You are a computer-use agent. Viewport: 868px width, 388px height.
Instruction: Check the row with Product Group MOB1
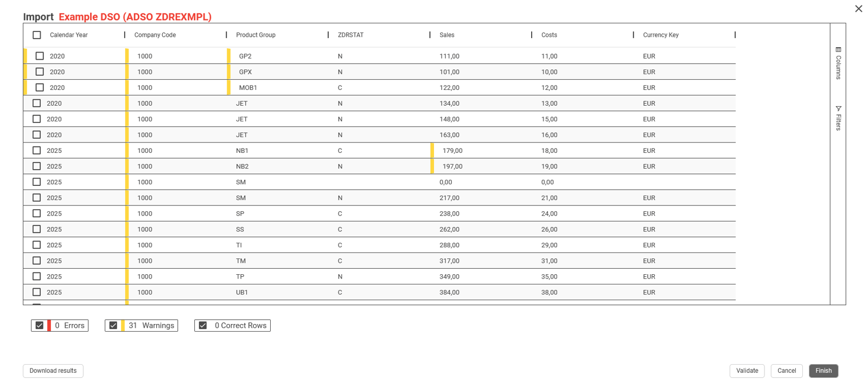coord(40,87)
